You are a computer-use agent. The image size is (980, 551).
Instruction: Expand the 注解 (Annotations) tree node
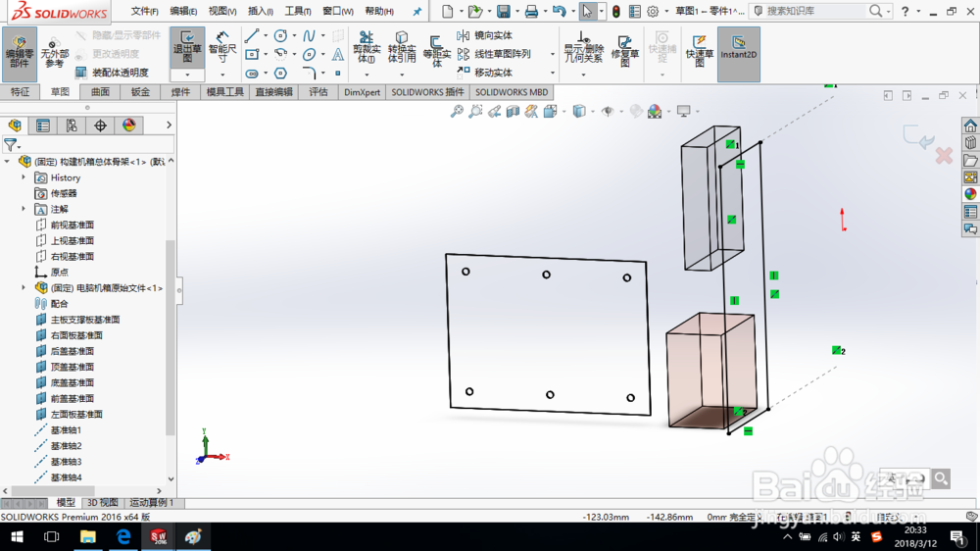click(24, 209)
